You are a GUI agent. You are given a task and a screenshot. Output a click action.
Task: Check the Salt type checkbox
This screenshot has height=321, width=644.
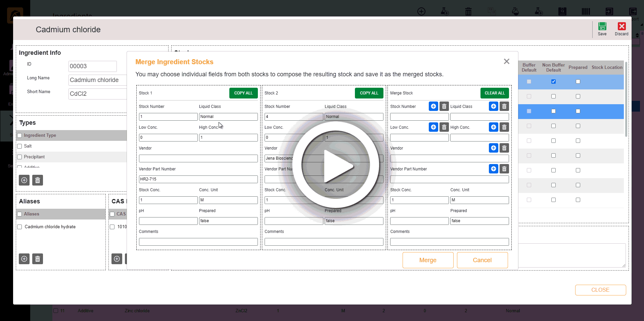click(19, 146)
